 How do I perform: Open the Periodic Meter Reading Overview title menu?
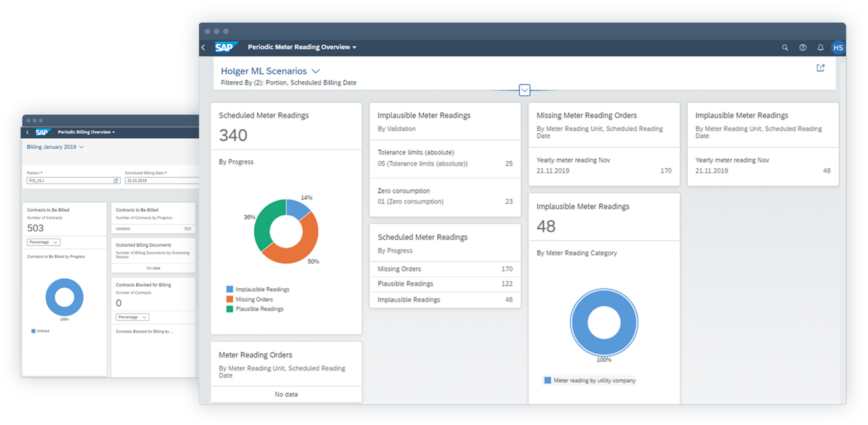coord(302,48)
